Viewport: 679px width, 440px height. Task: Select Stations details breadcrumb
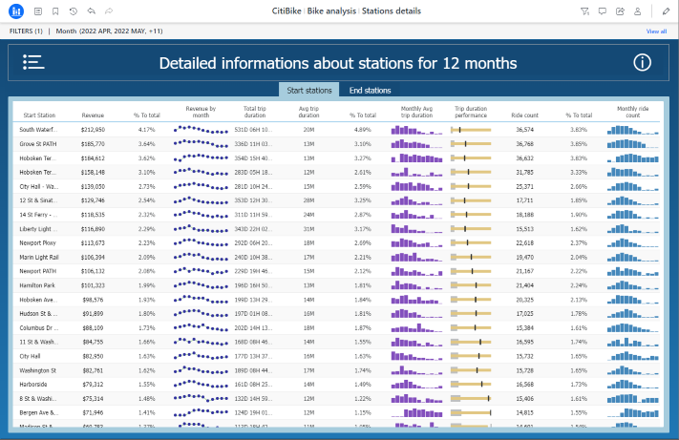click(391, 11)
